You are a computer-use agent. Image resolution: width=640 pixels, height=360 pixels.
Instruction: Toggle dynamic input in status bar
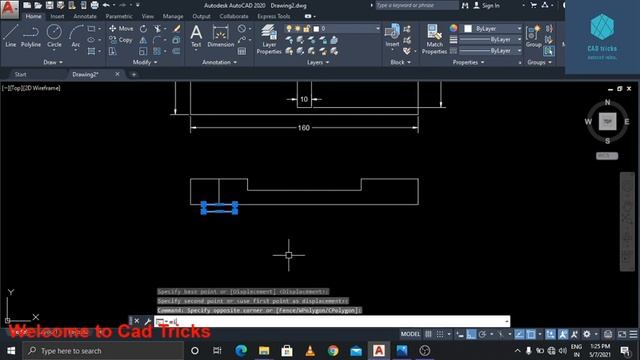460,334
